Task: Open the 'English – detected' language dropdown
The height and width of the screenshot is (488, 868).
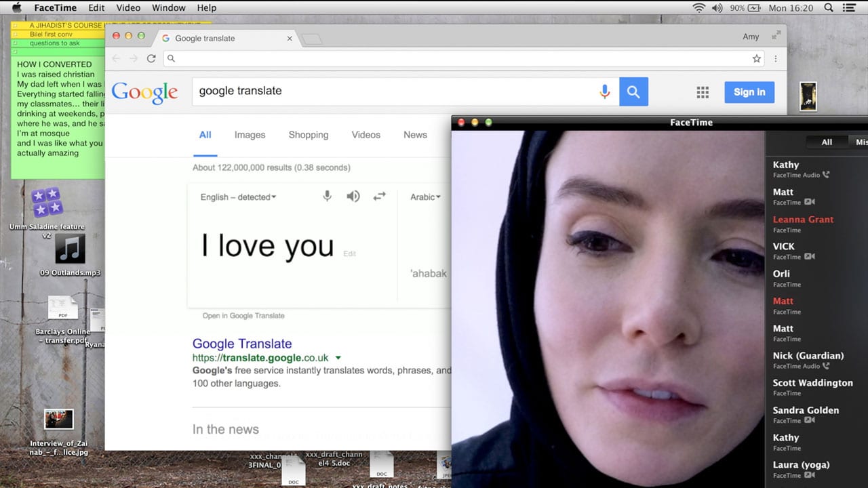Action: (237, 197)
